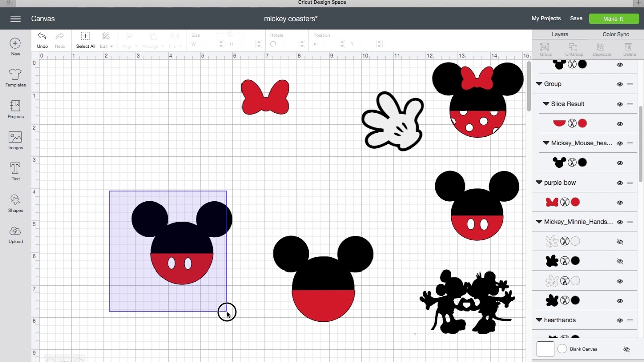This screenshot has width=644, height=362.
Task: Click the drag handle on hearthands layer
Action: pos(630,320)
